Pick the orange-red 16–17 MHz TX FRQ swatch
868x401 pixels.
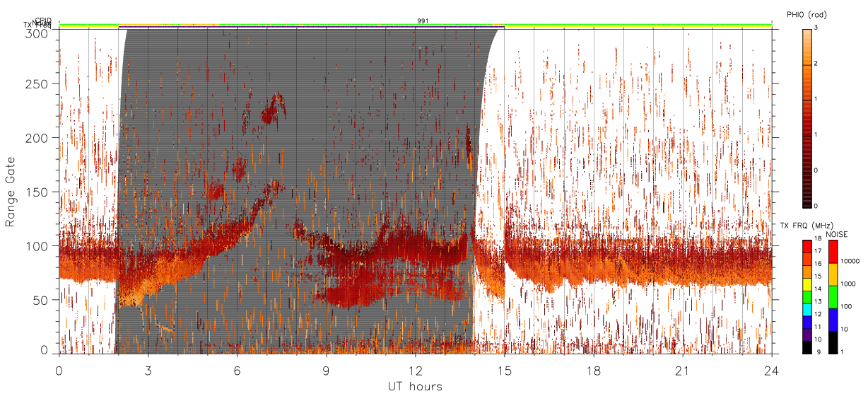pos(807,260)
